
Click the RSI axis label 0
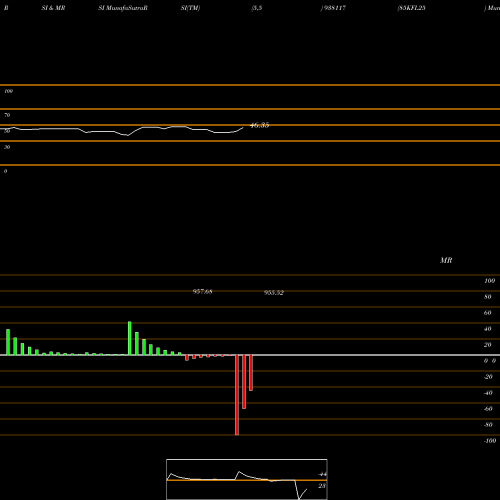[x=5, y=171]
